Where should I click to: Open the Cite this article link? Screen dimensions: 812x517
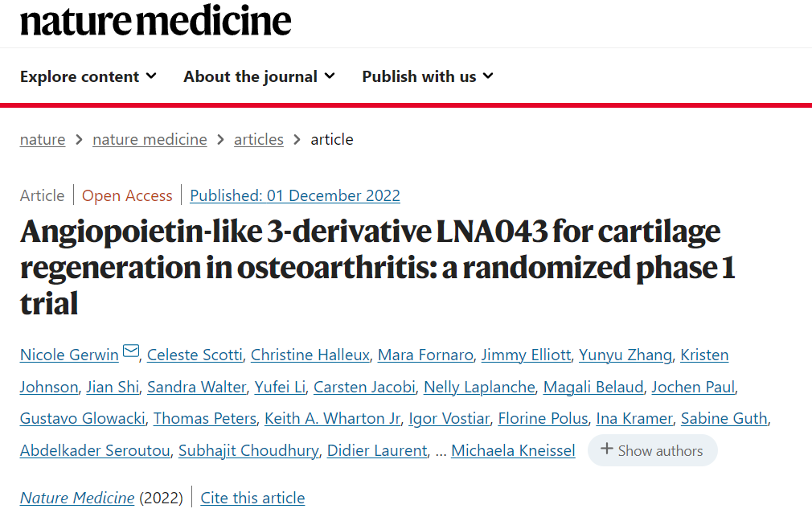(252, 498)
